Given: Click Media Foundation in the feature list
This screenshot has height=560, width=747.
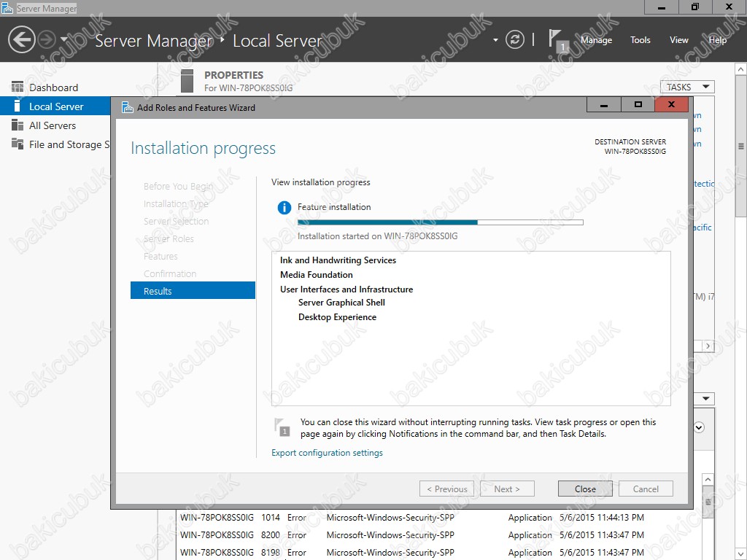Looking at the screenshot, I should click(317, 275).
